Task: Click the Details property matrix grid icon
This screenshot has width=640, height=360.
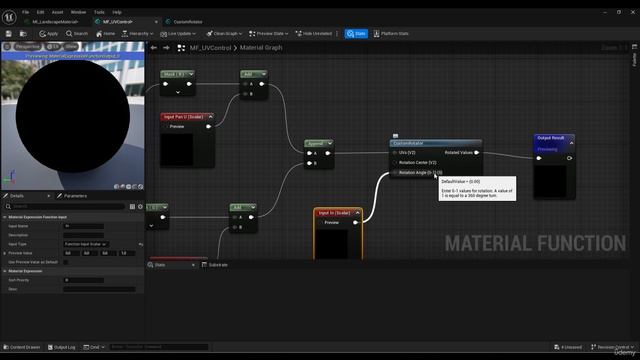Action: click(132, 207)
